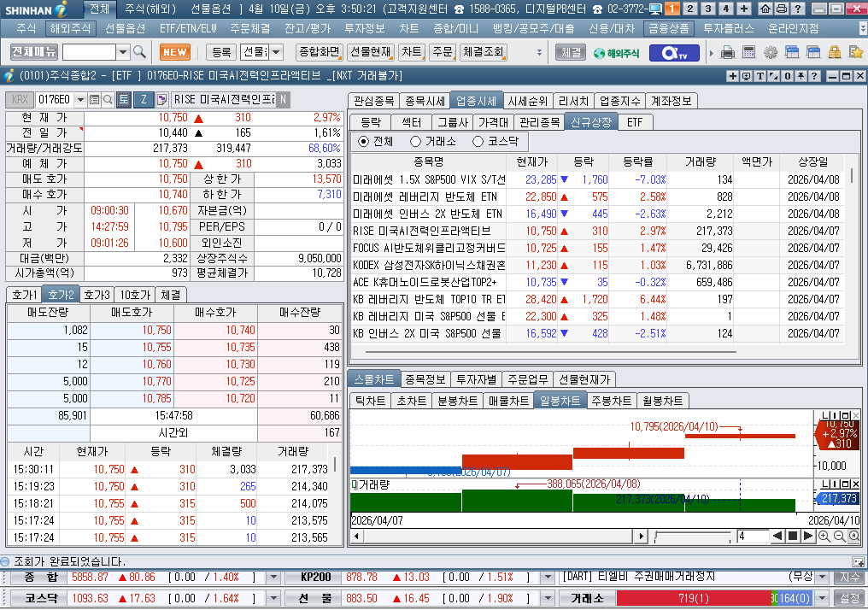Screen dimensions: 868x610
Task: Click the purple memo note icon by the stock name
Action: click(161, 100)
